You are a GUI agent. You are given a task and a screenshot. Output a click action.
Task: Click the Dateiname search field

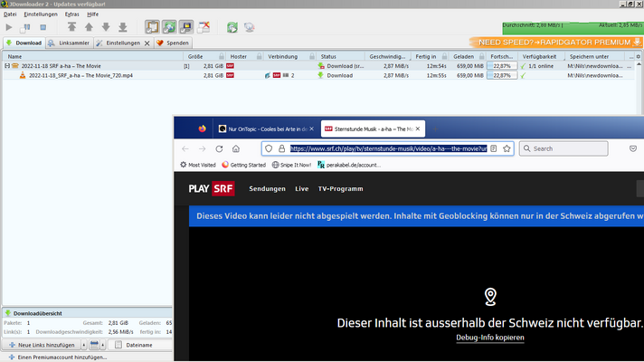pyautogui.click(x=140, y=345)
